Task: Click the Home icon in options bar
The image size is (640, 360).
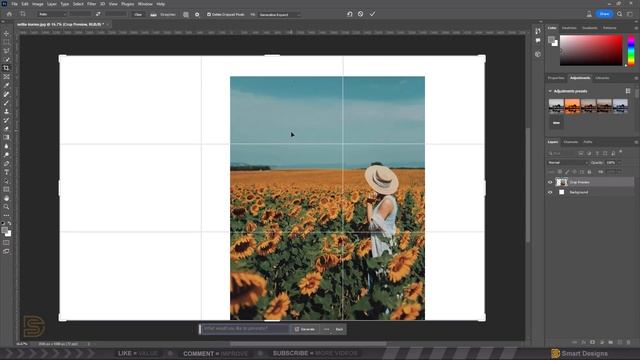Action: [9, 14]
